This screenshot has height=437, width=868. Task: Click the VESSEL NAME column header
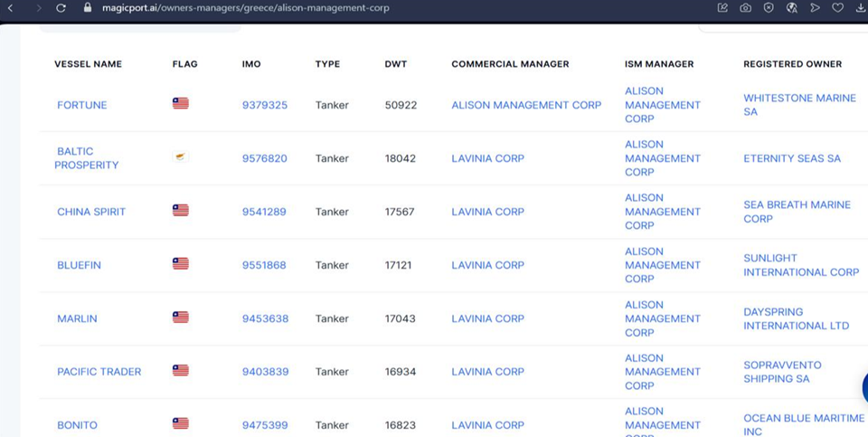tap(88, 63)
